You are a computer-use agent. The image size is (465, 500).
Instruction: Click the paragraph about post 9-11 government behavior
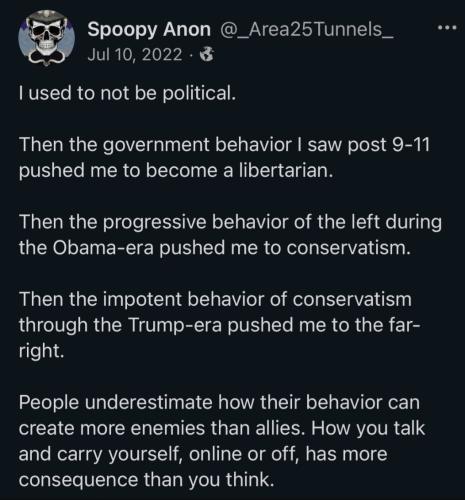[x=224, y=158]
